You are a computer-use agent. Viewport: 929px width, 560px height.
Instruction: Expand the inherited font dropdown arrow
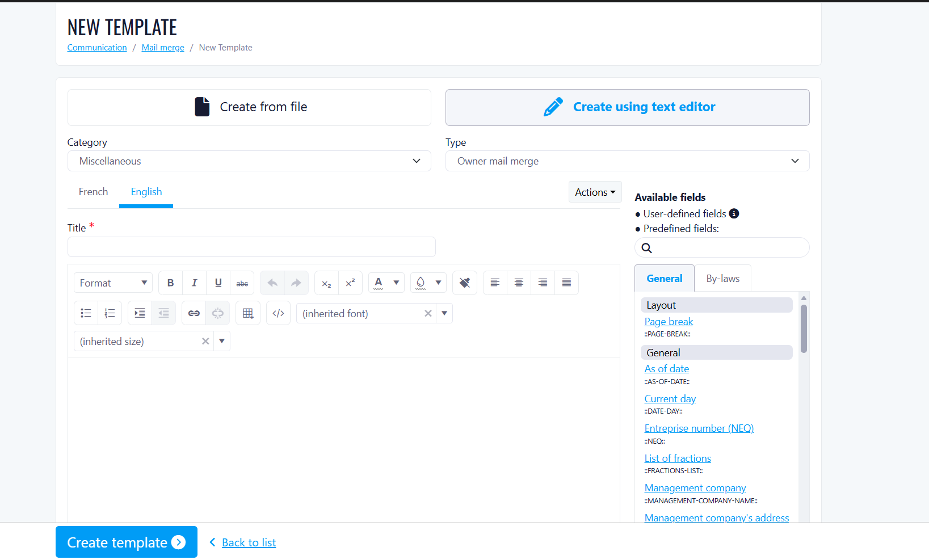pos(444,313)
